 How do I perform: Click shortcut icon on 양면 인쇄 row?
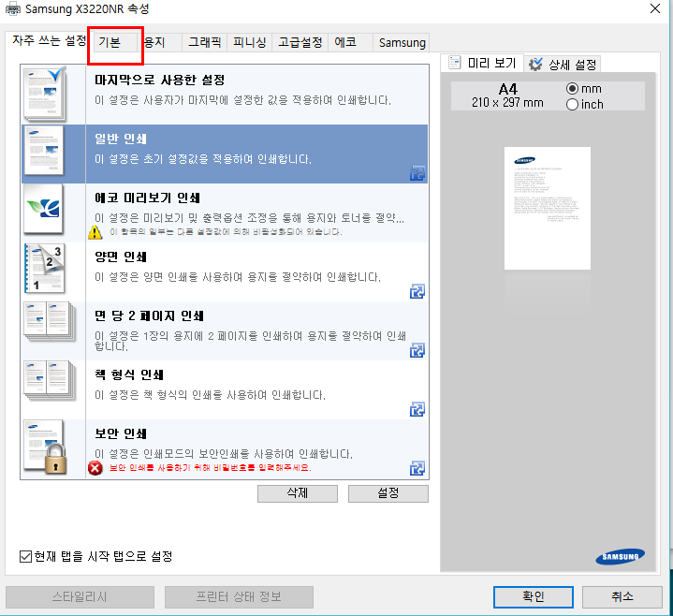pyautogui.click(x=417, y=291)
